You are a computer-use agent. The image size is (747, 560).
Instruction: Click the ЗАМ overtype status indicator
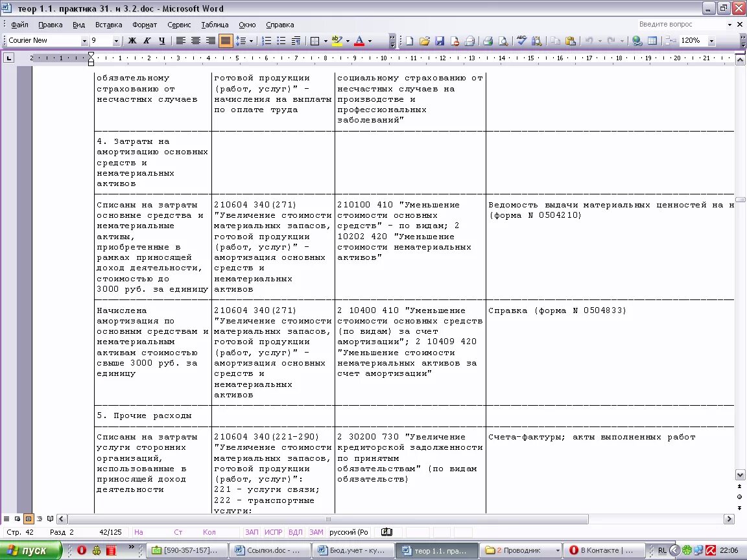point(316,532)
